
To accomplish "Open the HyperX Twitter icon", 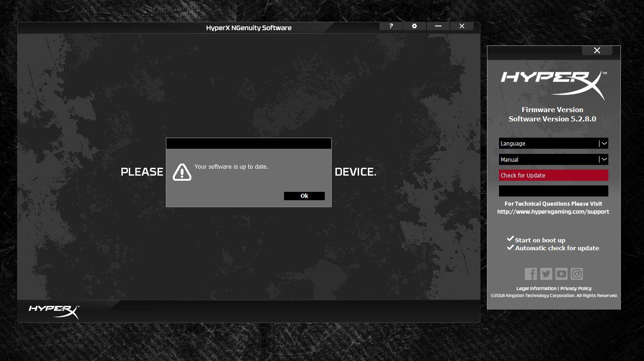I will coord(546,274).
